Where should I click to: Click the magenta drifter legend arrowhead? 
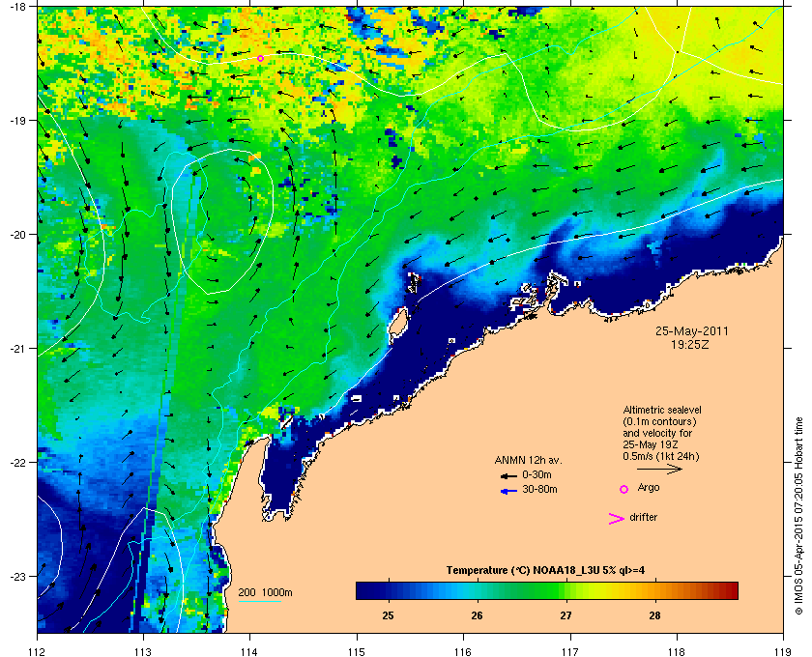click(x=617, y=519)
